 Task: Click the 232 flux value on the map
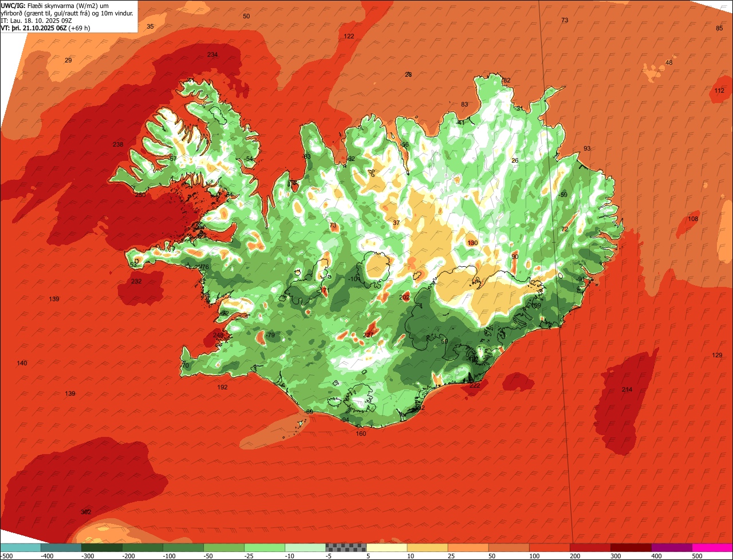point(136,281)
